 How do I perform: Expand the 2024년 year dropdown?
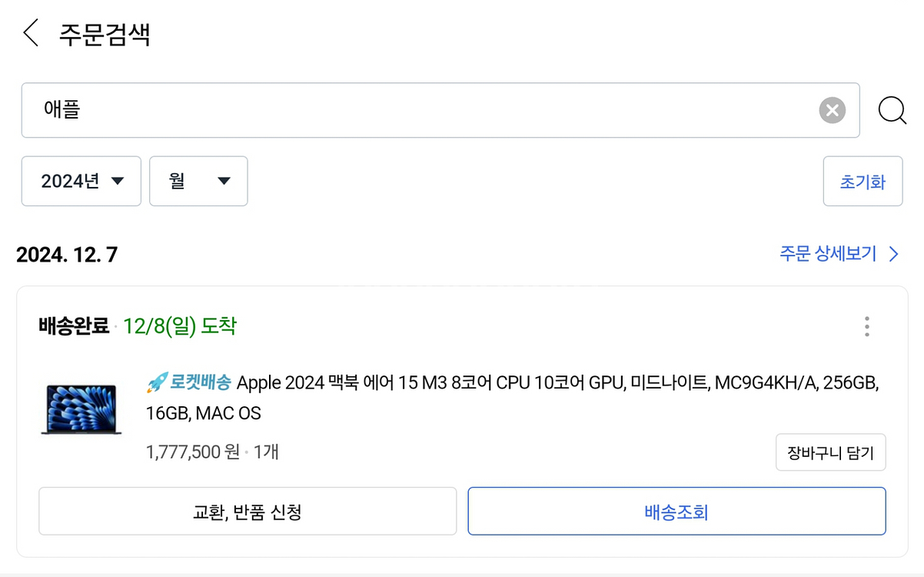coord(81,182)
